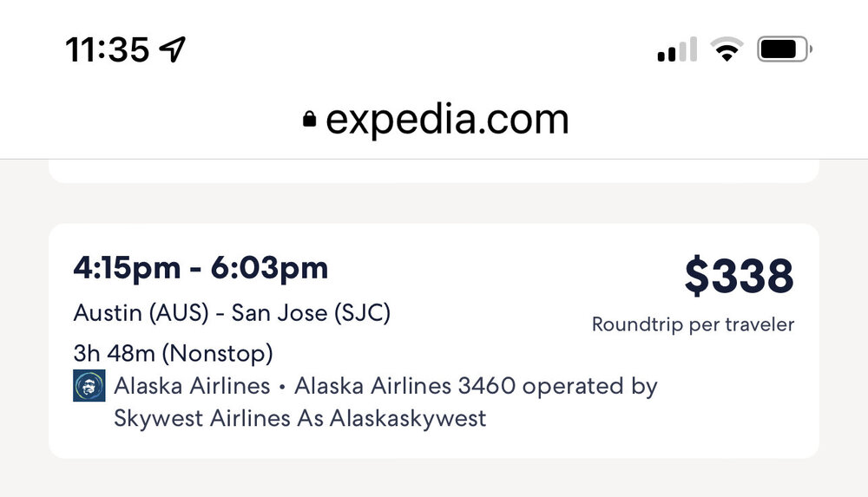Tap the 11:35 clock in status bar

108,50
